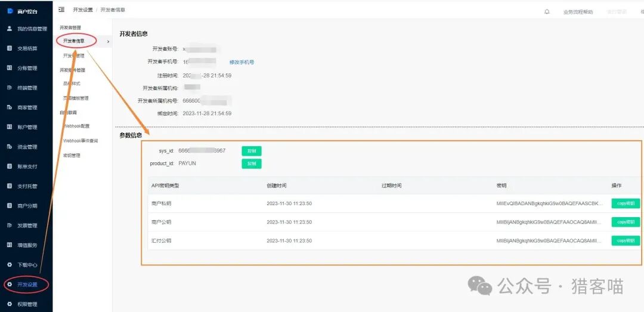Click the 开发者信息 section heading
The height and width of the screenshot is (312, 644).
click(134, 34)
